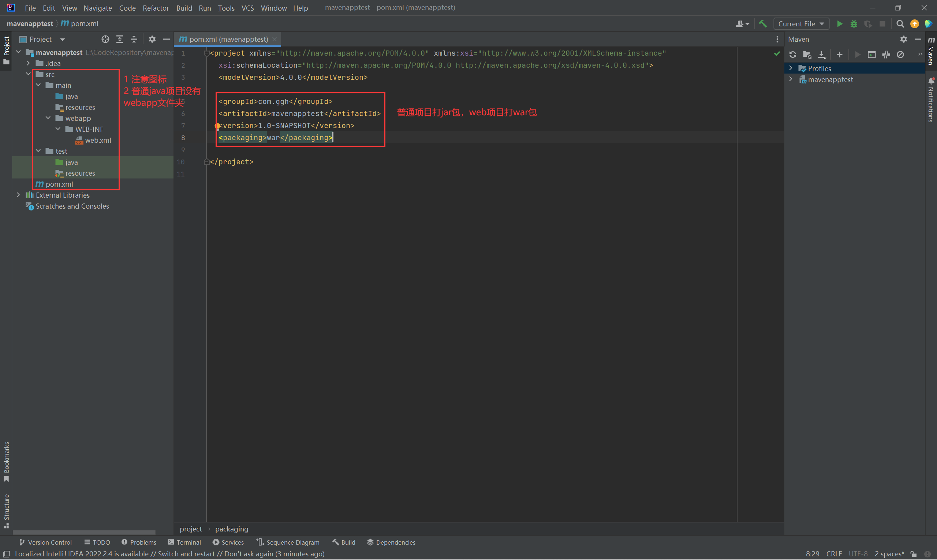The width and height of the screenshot is (937, 560).
Task: Click Switch and restart notification link
Action: pyautogui.click(x=186, y=554)
